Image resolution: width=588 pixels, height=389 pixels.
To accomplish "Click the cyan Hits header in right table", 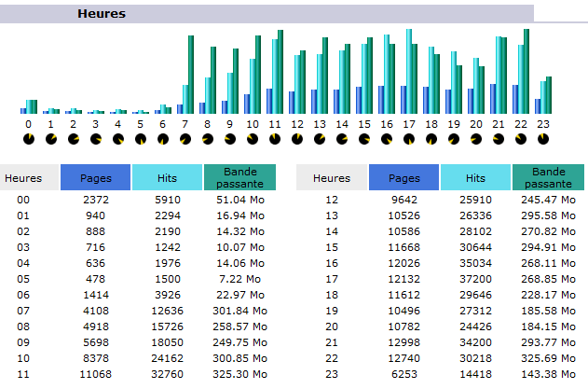I will pyautogui.click(x=475, y=177).
